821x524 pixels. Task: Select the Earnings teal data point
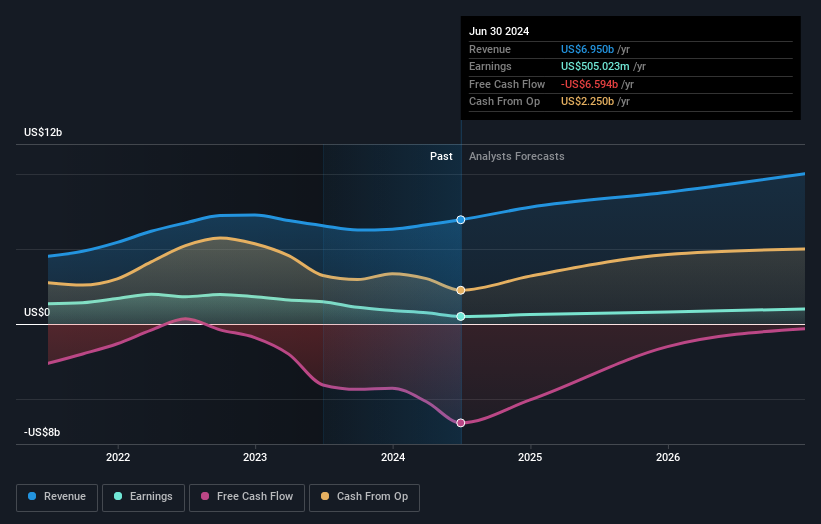460,316
